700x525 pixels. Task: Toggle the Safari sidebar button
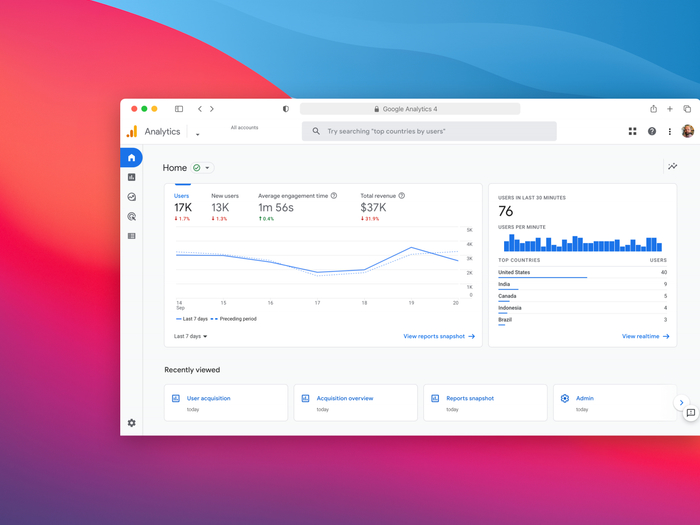tap(179, 109)
